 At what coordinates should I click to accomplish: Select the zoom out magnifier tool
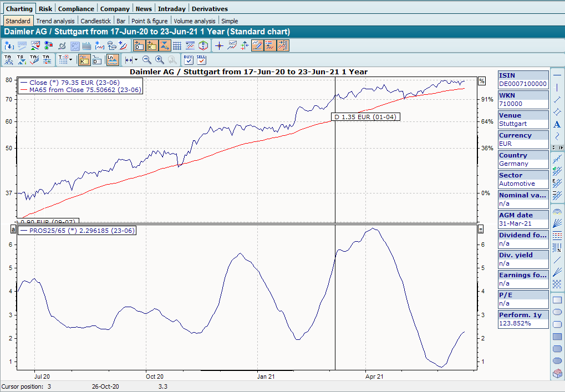pos(146,59)
